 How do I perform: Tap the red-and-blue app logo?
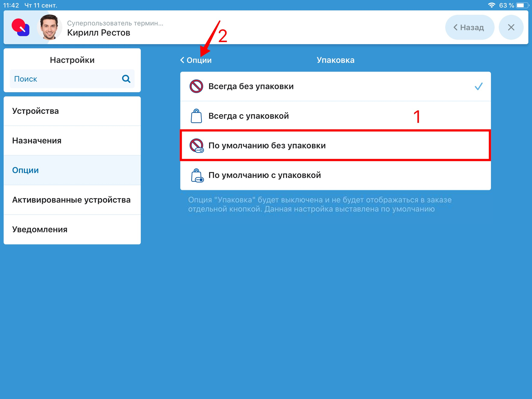21,27
